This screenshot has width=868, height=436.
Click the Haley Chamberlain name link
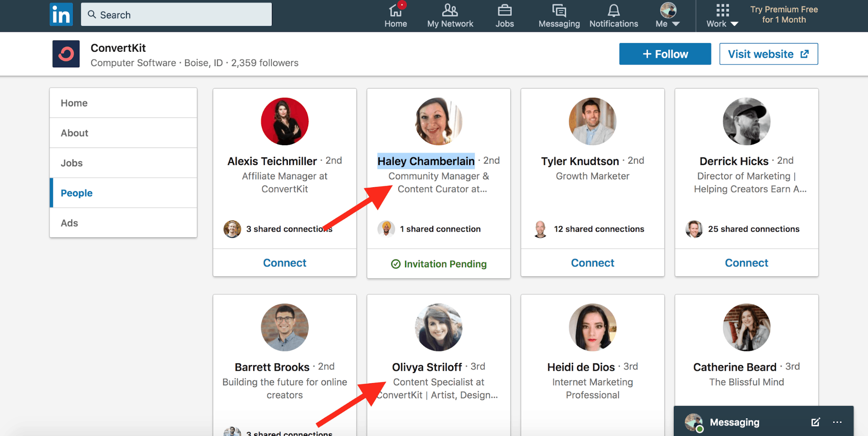click(426, 161)
